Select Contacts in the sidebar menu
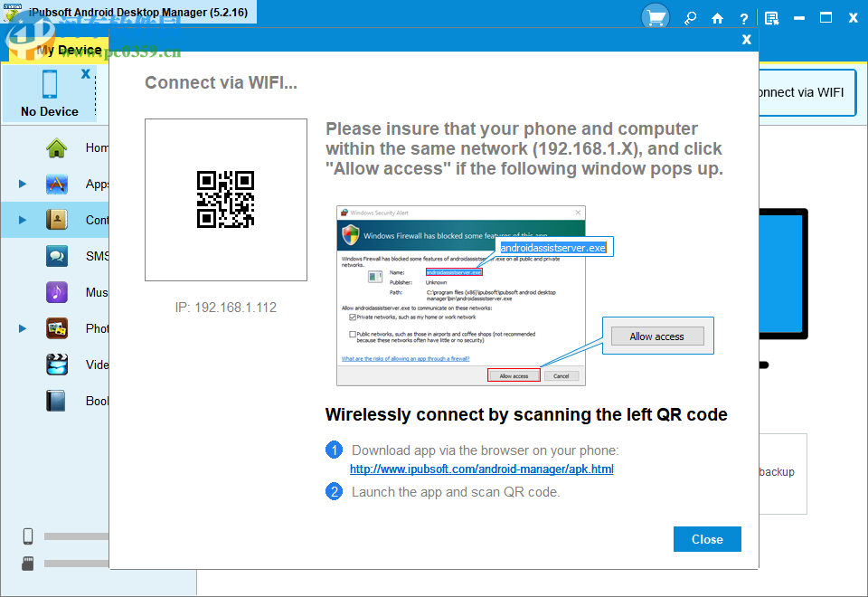 (x=56, y=220)
